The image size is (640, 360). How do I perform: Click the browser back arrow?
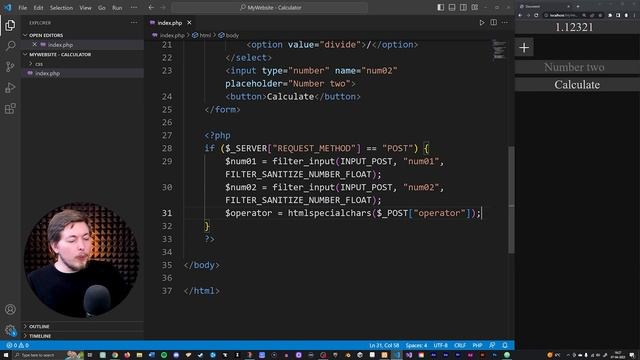[520, 15]
